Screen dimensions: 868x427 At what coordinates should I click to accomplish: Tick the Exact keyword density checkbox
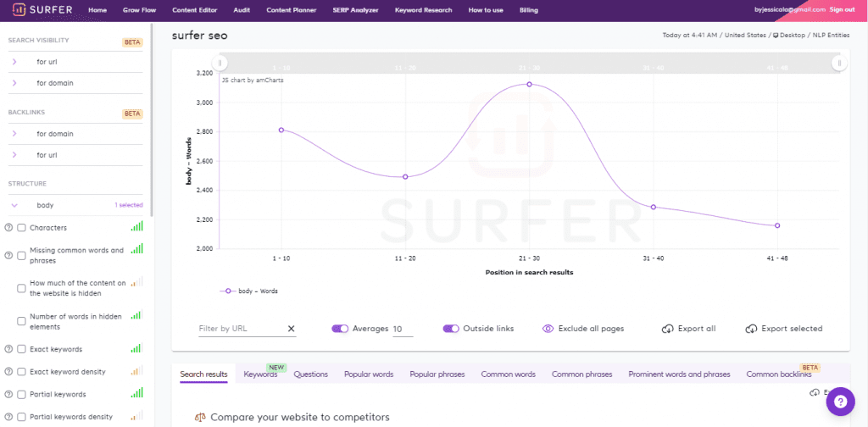[21, 372]
